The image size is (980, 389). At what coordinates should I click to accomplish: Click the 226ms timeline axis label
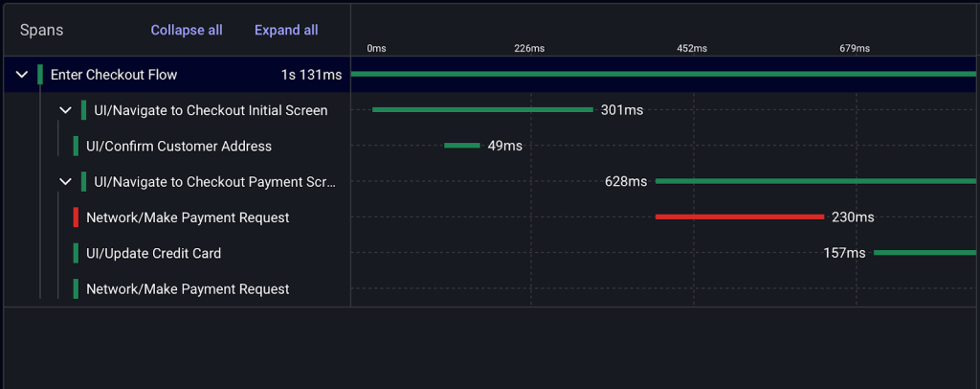coord(529,48)
